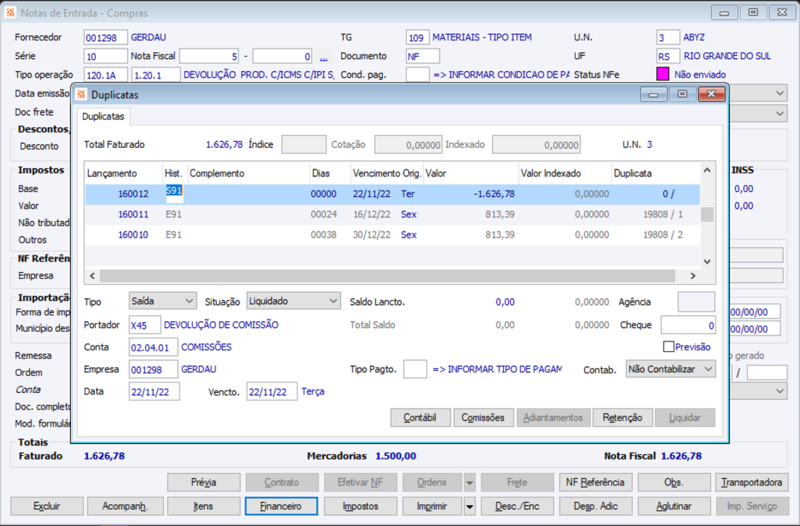Click the Notas de Entrada app icon
The height and width of the screenshot is (526, 800).
11,11
